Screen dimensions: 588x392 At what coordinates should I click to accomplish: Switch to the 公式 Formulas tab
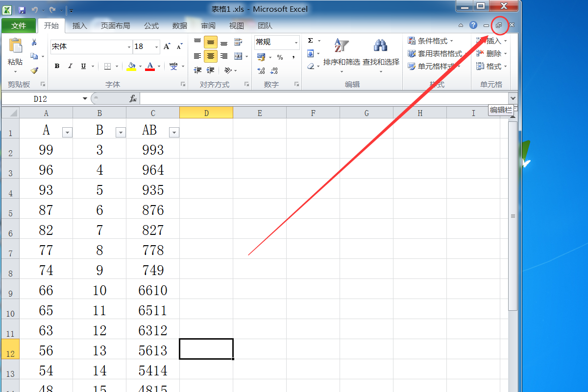151,26
